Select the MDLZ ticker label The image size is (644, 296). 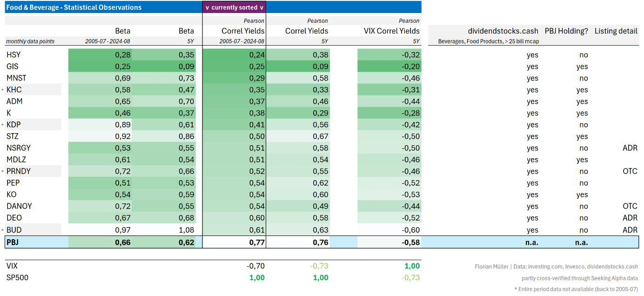point(16,160)
